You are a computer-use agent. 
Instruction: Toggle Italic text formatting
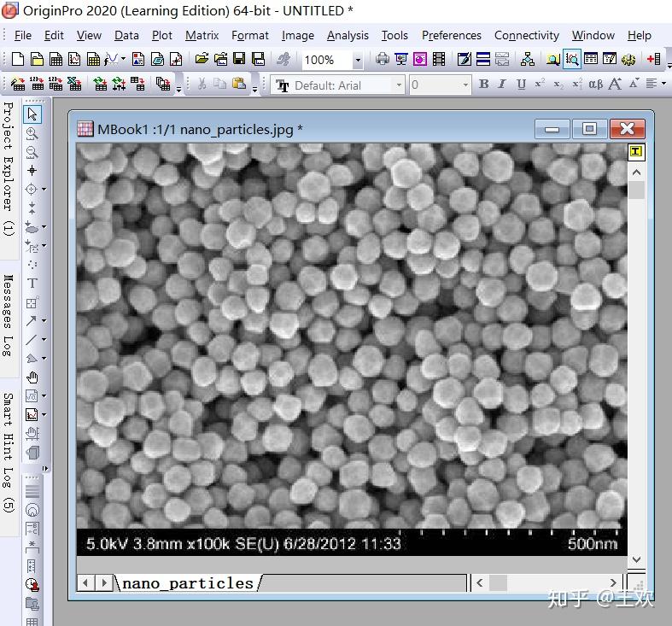tap(502, 84)
